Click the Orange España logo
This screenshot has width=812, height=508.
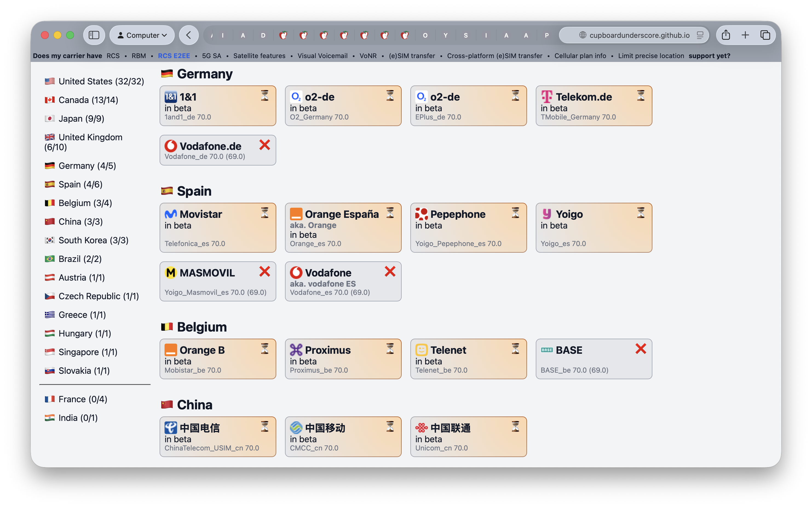coord(296,214)
